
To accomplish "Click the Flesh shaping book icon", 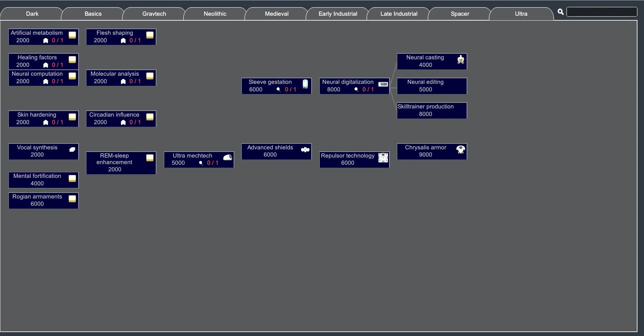I will tap(150, 35).
